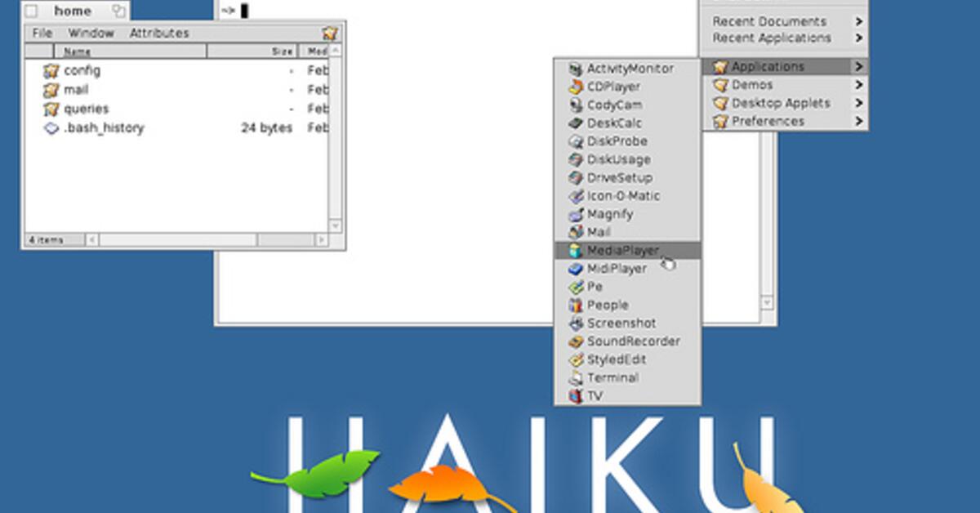Select the DriveSetup icon

pos(575,178)
